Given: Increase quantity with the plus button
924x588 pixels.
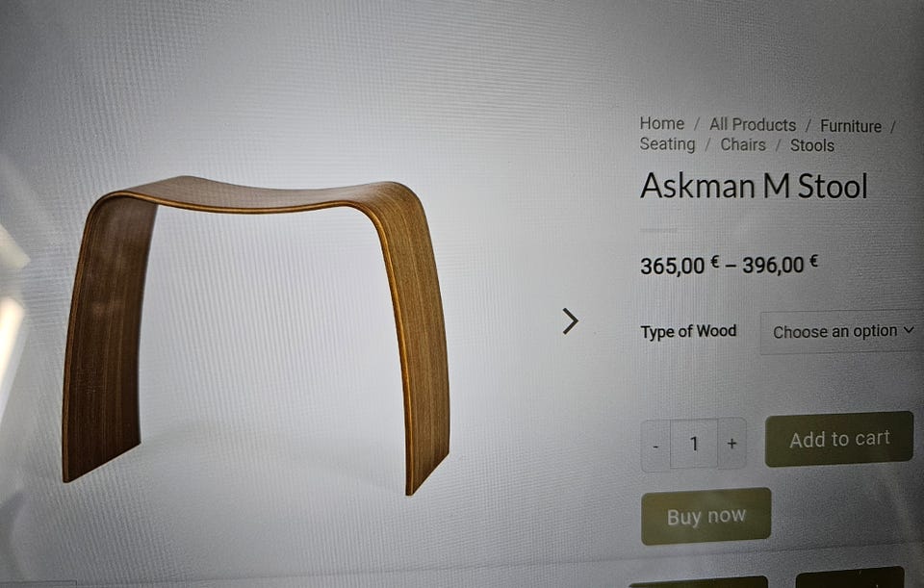Looking at the screenshot, I should [731, 443].
